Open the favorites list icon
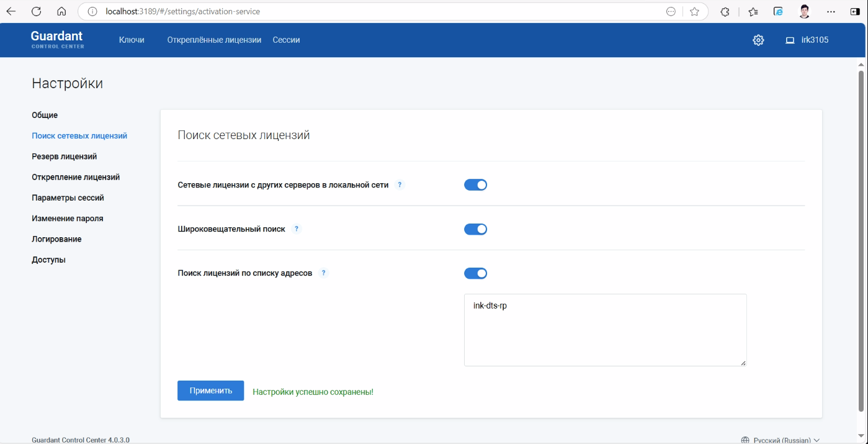 753,11
